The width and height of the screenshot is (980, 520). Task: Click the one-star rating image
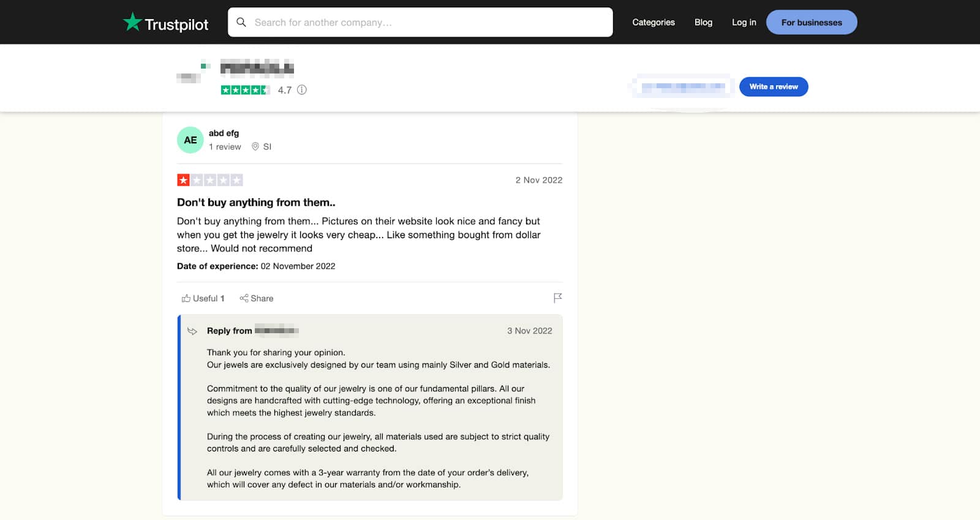click(x=210, y=180)
